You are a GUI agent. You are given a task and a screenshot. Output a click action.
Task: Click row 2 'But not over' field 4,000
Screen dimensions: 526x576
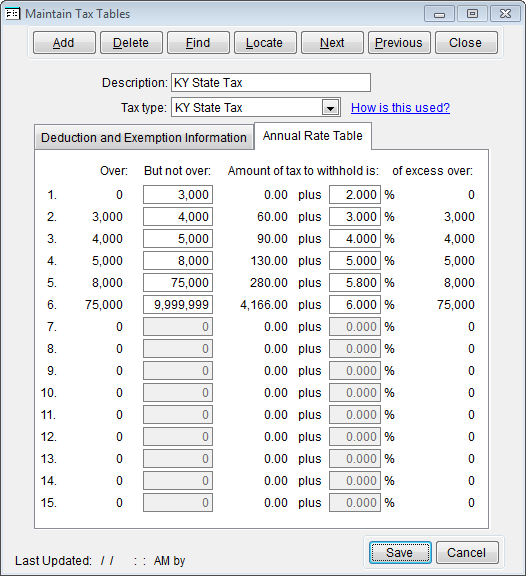click(178, 217)
